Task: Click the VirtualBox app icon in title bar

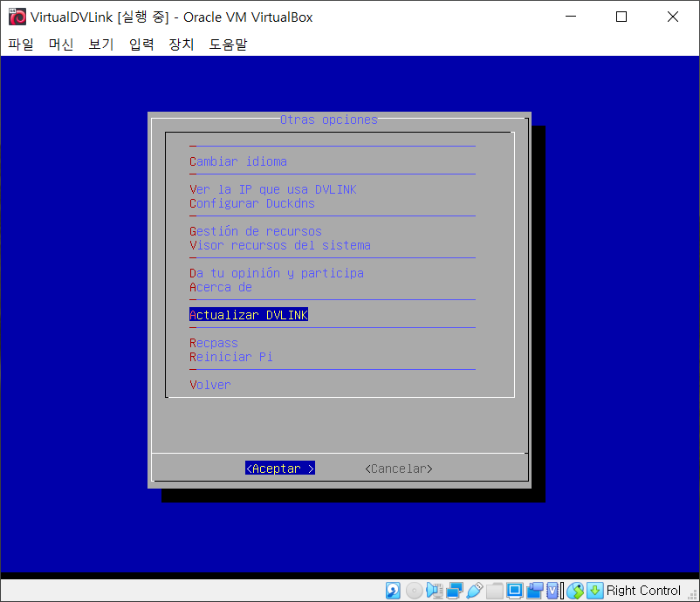Action: point(17,17)
